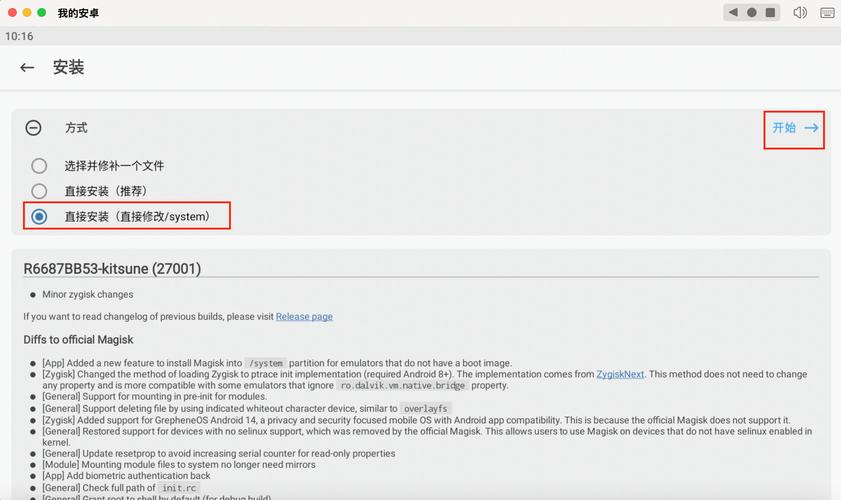Select 直接安装（推荐）radio option

point(39,191)
